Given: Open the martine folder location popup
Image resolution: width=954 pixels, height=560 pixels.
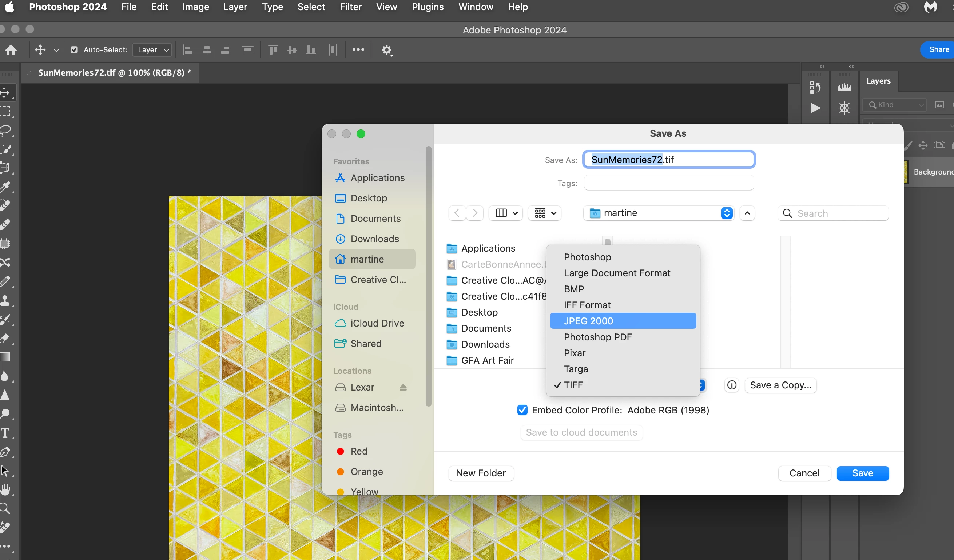Looking at the screenshot, I should pos(658,213).
